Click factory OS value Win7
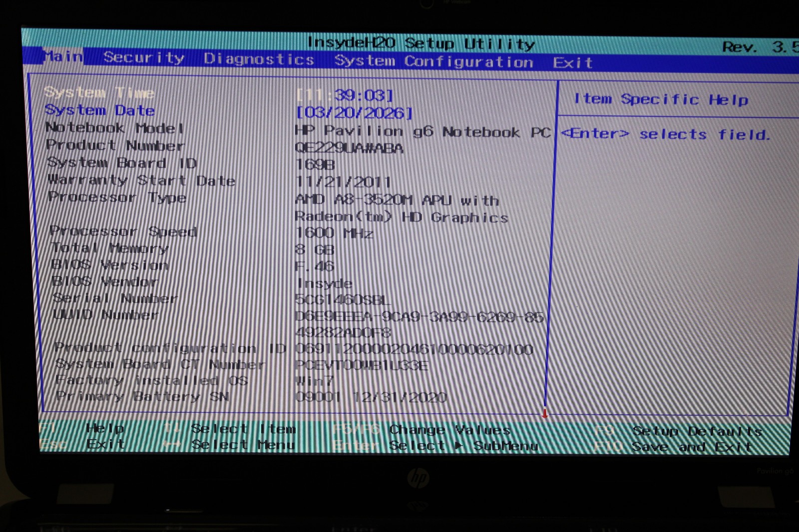 coord(314,381)
